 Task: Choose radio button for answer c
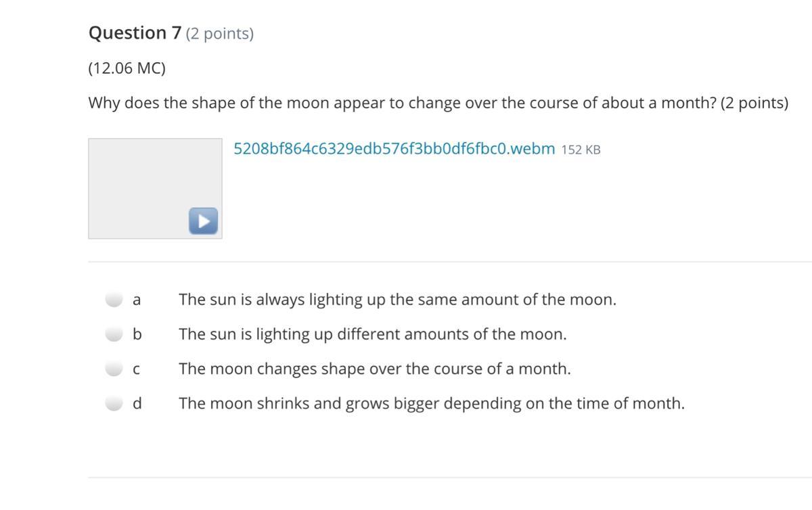[114, 369]
